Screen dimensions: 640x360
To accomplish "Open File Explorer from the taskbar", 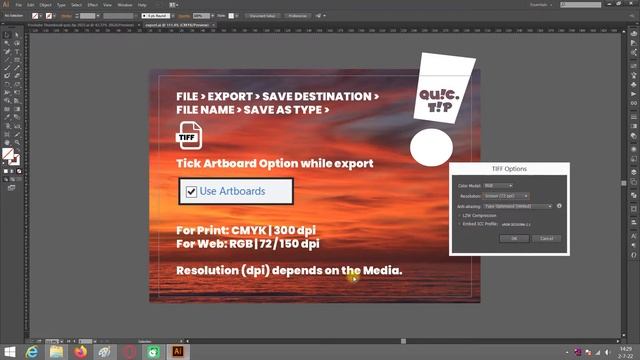I will [x=56, y=352].
